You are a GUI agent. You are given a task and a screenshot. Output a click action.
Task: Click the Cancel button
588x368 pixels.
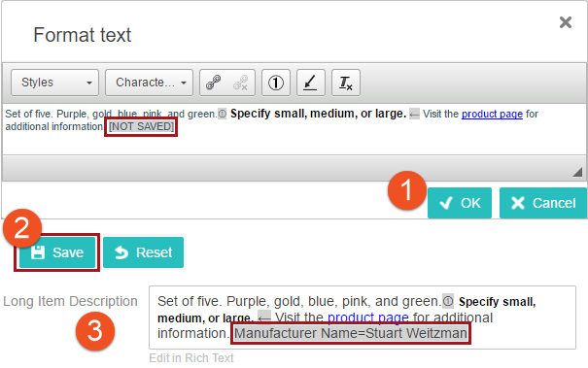click(543, 203)
